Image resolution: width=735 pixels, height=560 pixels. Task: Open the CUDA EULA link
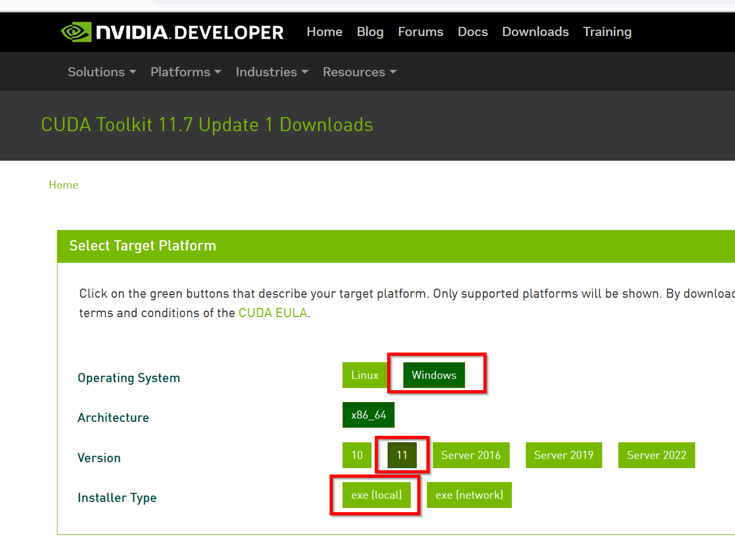(x=273, y=313)
